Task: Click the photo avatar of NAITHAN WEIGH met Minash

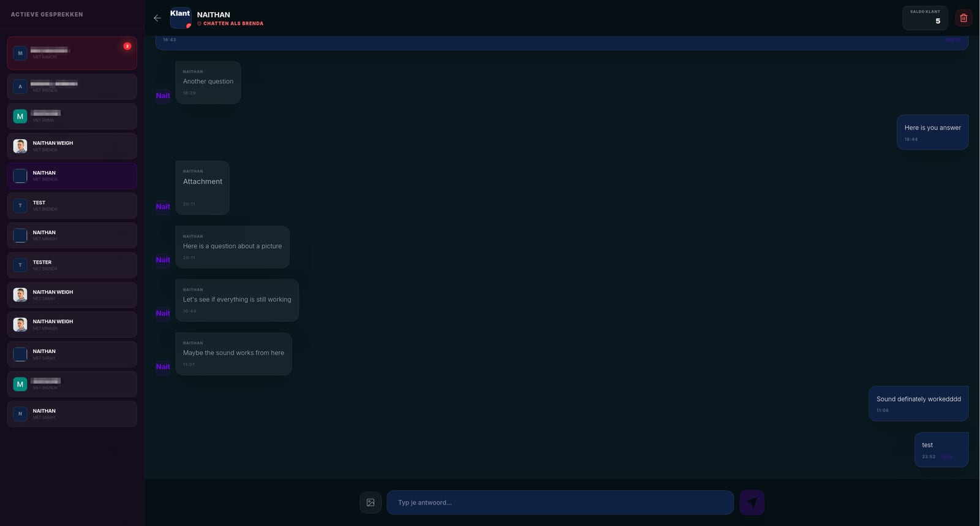Action: (20, 325)
